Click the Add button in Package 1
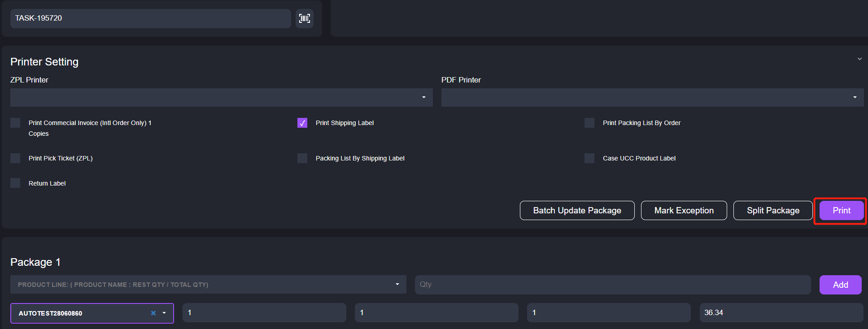The width and height of the screenshot is (868, 329). coord(840,285)
